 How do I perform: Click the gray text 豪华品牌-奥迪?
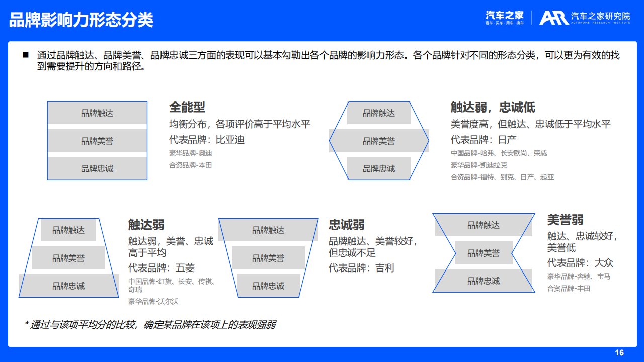pos(191,153)
